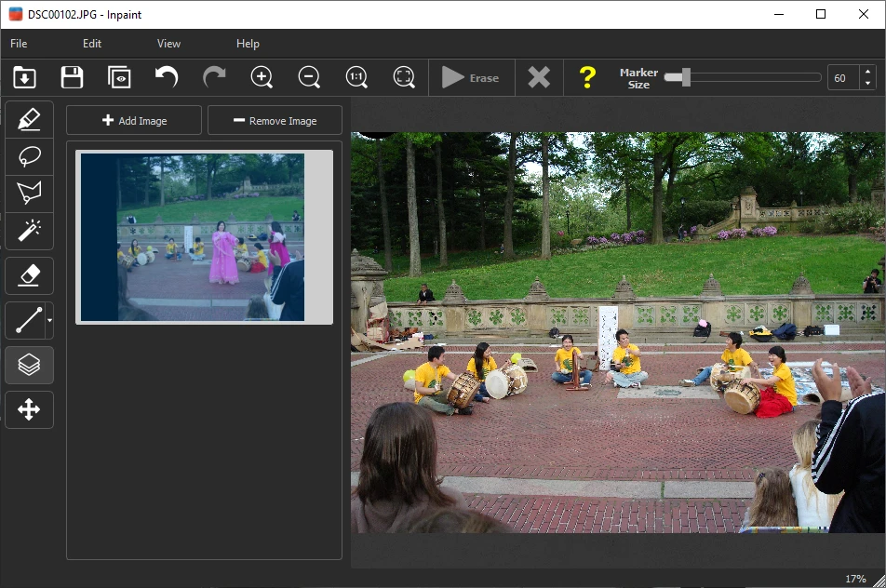Select the Eraser tool
Image resolution: width=886 pixels, height=588 pixels.
click(x=29, y=275)
